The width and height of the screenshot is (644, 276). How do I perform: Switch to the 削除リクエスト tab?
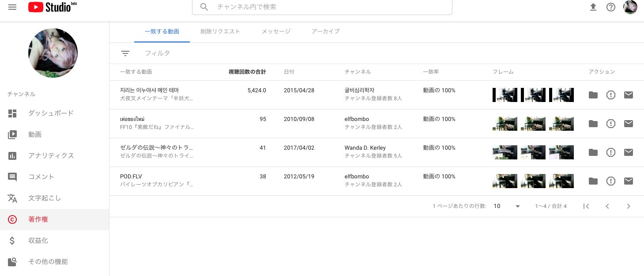[x=220, y=31]
